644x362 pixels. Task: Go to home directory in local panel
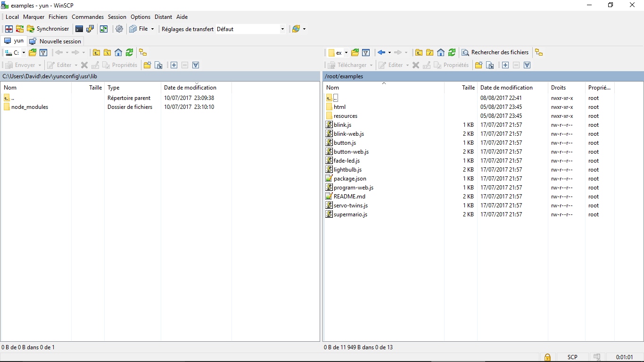pos(118,52)
